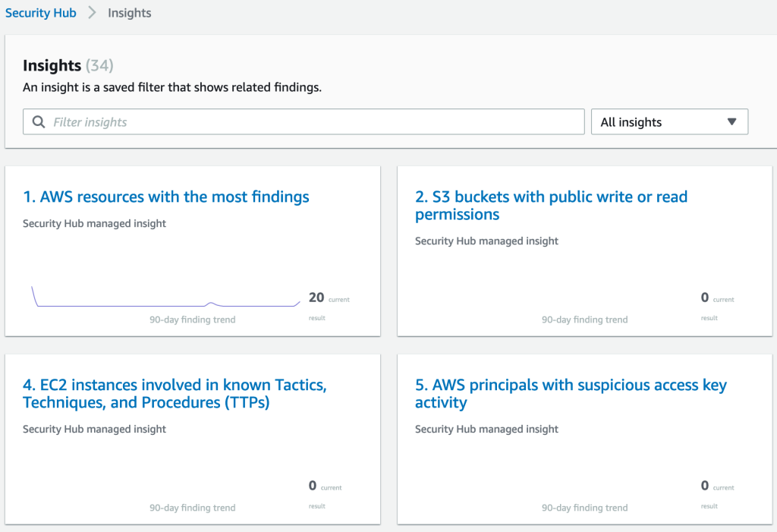Navigate back via the Security Hub breadcrumb link
The width and height of the screenshot is (777, 532).
tap(41, 12)
